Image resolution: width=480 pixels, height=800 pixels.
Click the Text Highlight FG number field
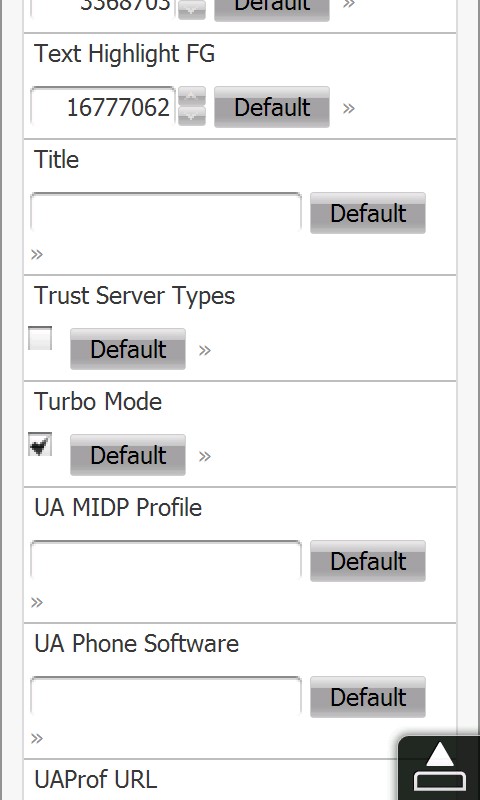click(103, 107)
